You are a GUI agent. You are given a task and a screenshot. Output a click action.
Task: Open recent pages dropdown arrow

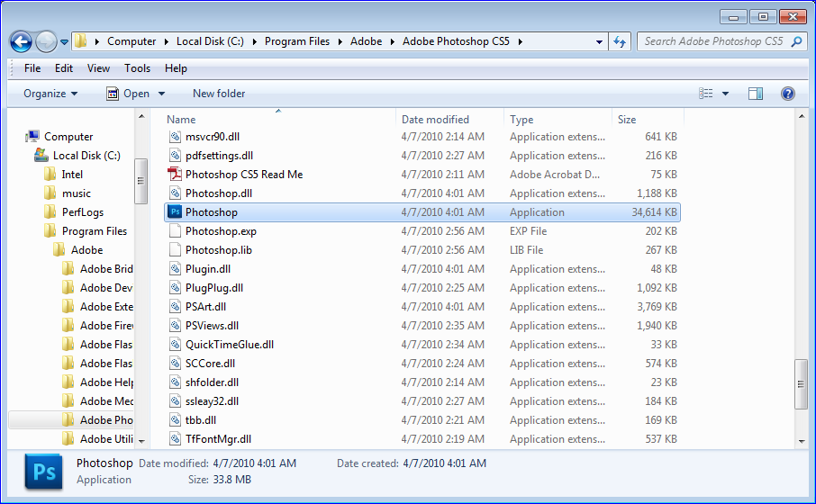click(x=64, y=42)
